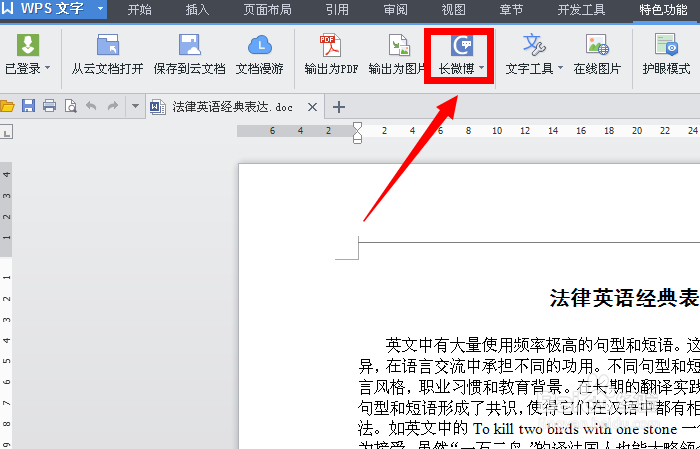The height and width of the screenshot is (449, 700).
Task: Expand the WPS 文字 dropdown arrow
Action: (100, 8)
